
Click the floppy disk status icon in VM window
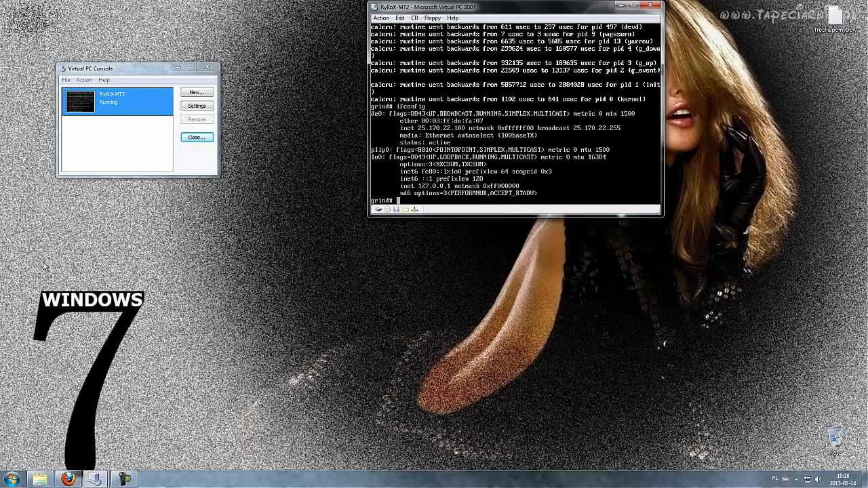(396, 209)
